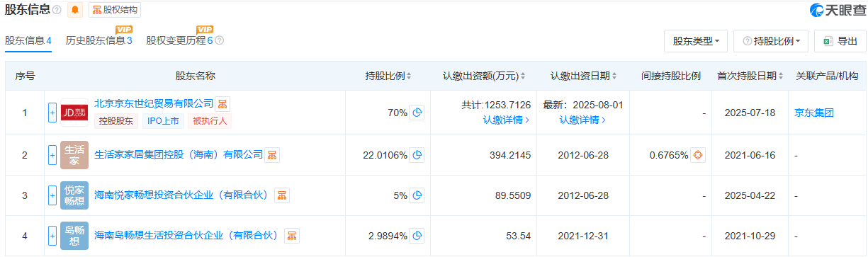Click the JD.COM company logo thumbnail
868x257 pixels.
74,113
